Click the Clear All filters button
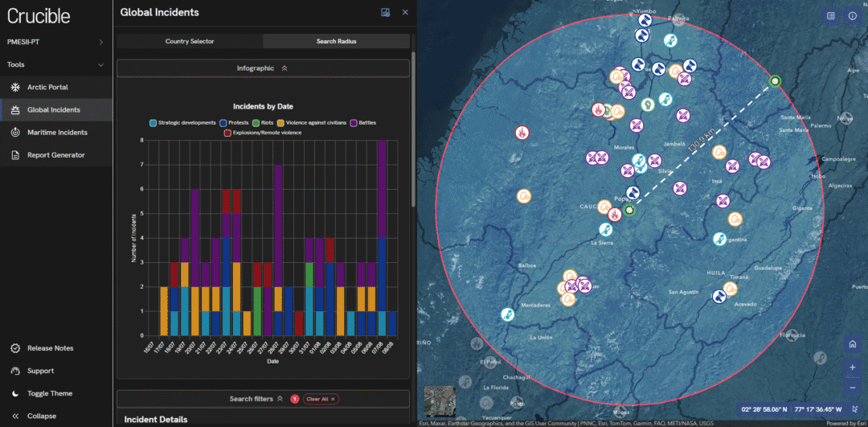The image size is (868, 427). (x=321, y=399)
